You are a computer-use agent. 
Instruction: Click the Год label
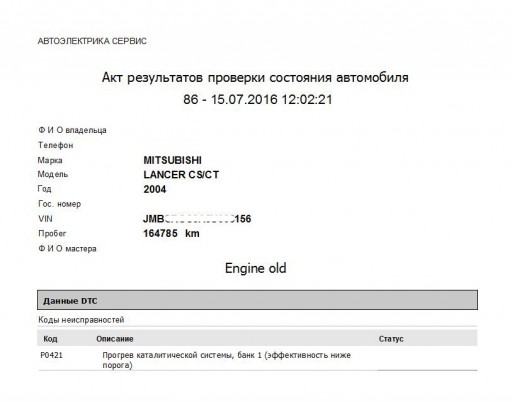pyautogui.click(x=44, y=189)
